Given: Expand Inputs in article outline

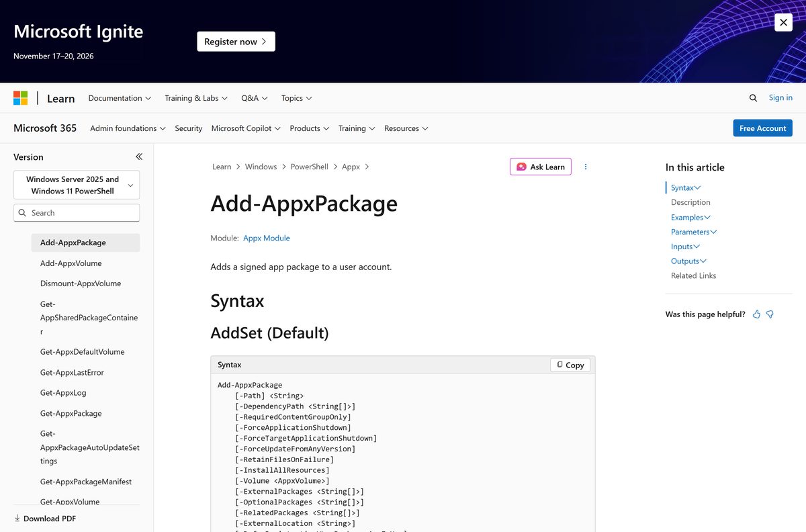Looking at the screenshot, I should pyautogui.click(x=685, y=247).
